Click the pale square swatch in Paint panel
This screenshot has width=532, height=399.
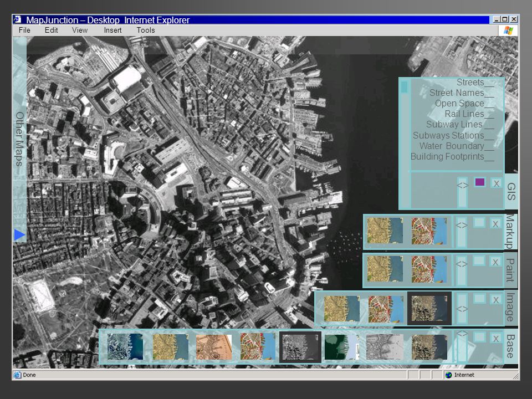(479, 260)
